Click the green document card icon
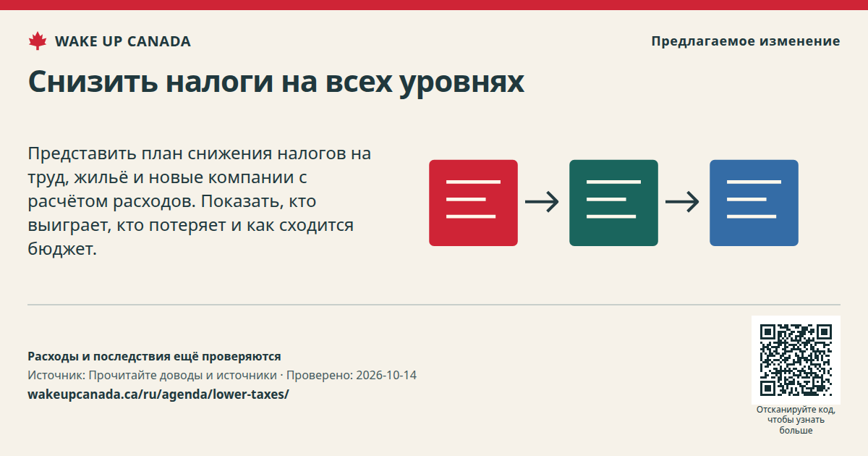The width and height of the screenshot is (868, 456). click(x=613, y=203)
